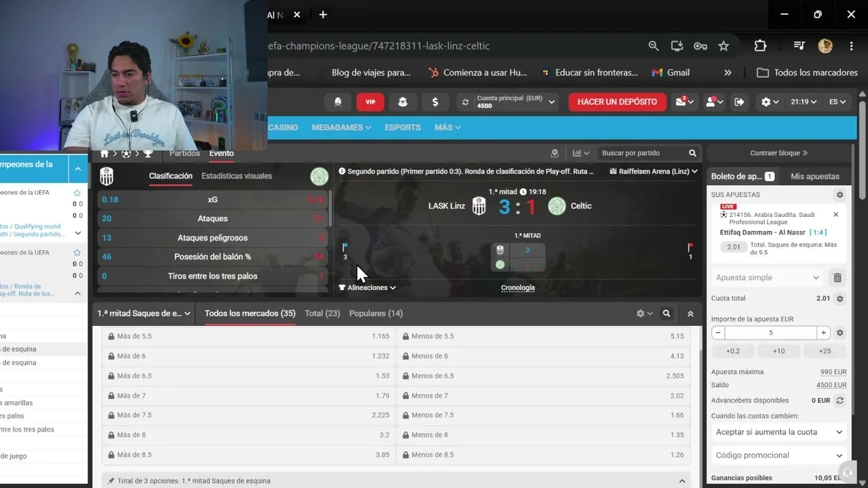Click the dollar sign icon in the header
This screenshot has height=488, width=868.
click(x=435, y=102)
